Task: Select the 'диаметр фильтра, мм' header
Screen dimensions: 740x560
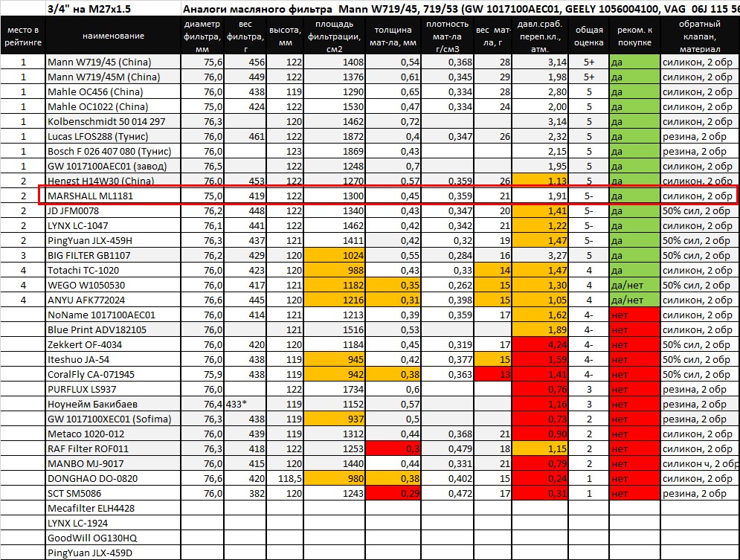Action: pyautogui.click(x=202, y=36)
